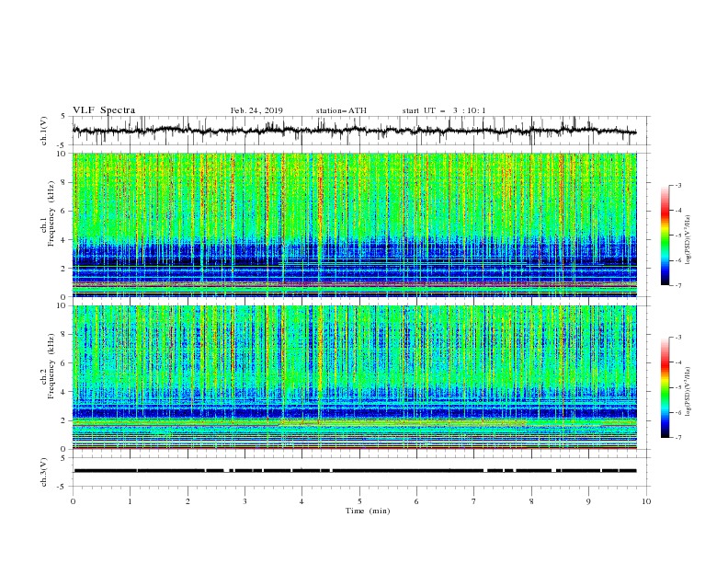Click the "station=ATH" header label
The width and height of the screenshot is (728, 563).
tap(341, 110)
